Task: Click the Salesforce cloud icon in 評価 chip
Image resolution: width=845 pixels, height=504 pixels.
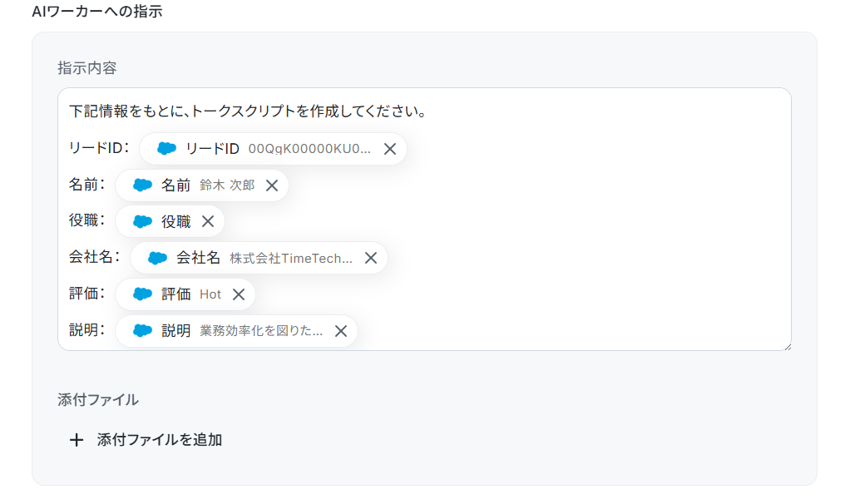Action: coord(142,294)
